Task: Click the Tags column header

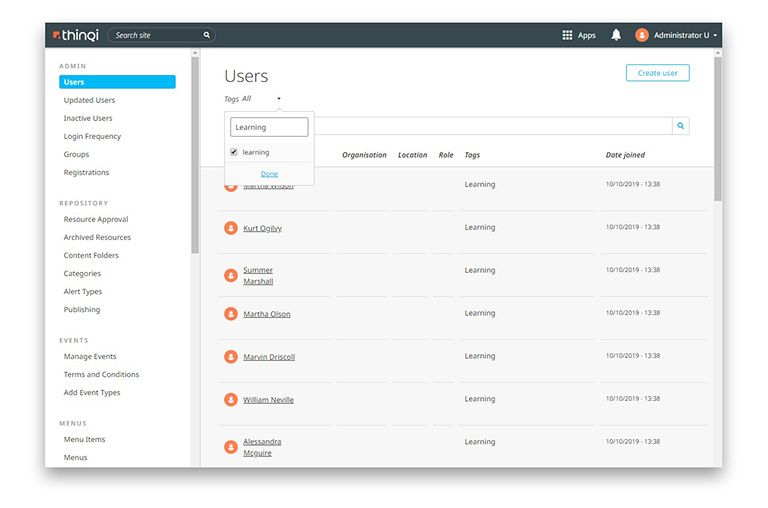Action: (472, 155)
